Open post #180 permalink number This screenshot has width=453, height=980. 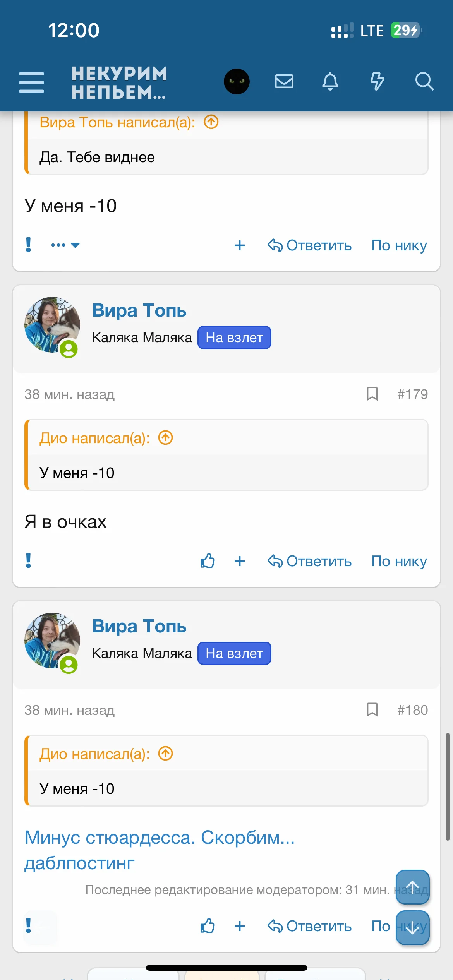[412, 710]
